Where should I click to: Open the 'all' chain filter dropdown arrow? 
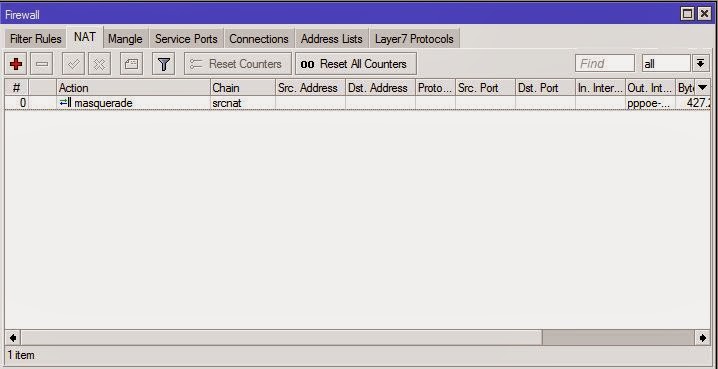(701, 64)
